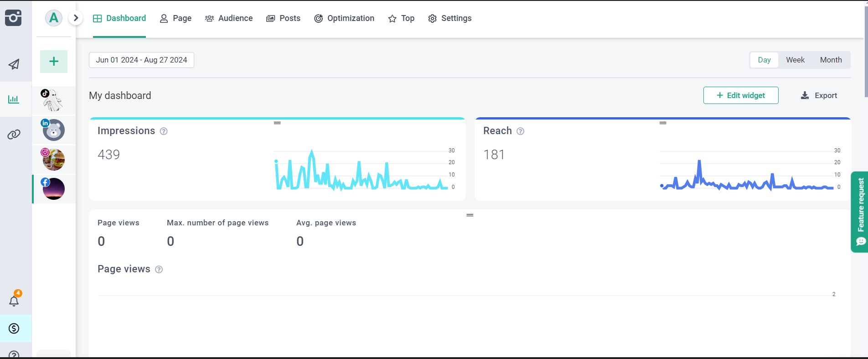Expand the sidebar with chevron arrow
The image size is (868, 359).
[76, 18]
